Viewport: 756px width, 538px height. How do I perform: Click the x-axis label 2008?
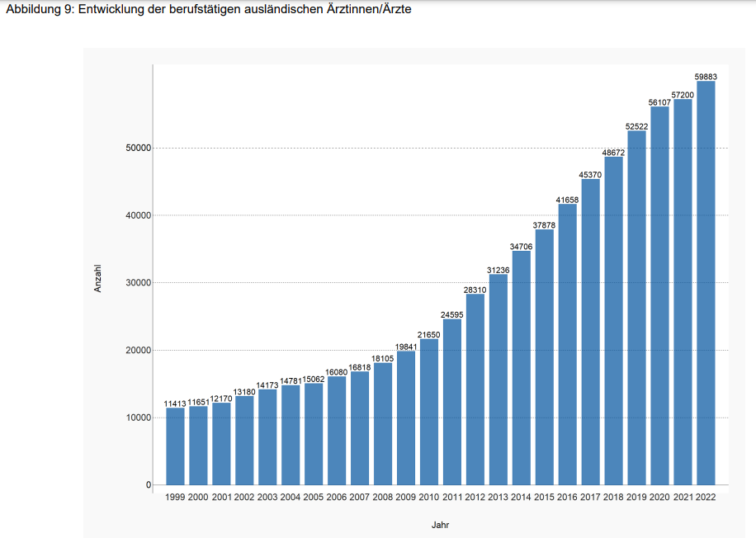(382, 497)
